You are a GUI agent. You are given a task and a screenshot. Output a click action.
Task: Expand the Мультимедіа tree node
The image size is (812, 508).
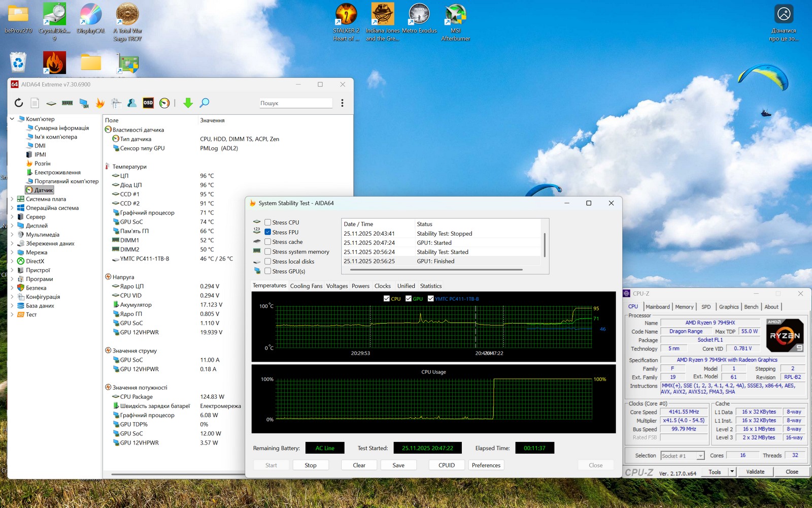(12, 235)
